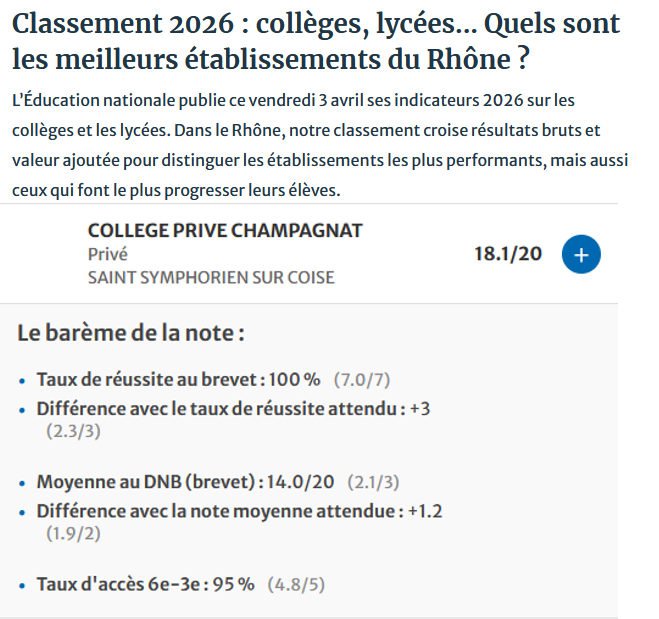Click the 18.1/20 overall score
Image resolution: width=659 pixels, height=619 pixels.
(507, 254)
